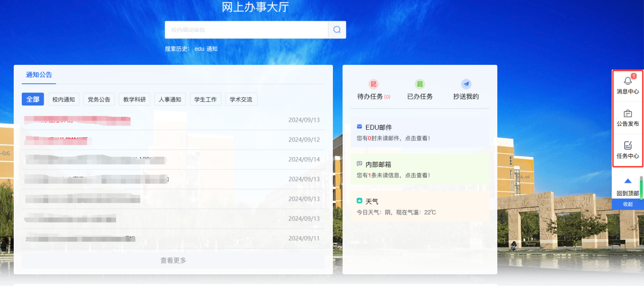Open 公告发布 briefcase icon
This screenshot has width=644, height=286.
628,114
